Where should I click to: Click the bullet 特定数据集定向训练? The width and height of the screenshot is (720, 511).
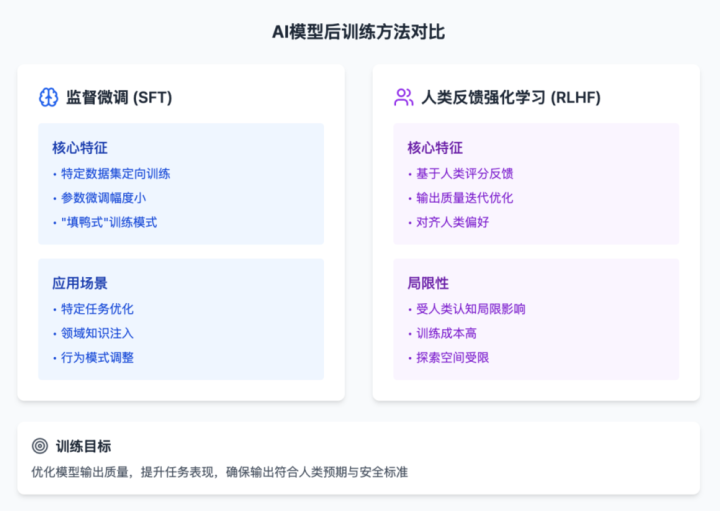(x=115, y=174)
